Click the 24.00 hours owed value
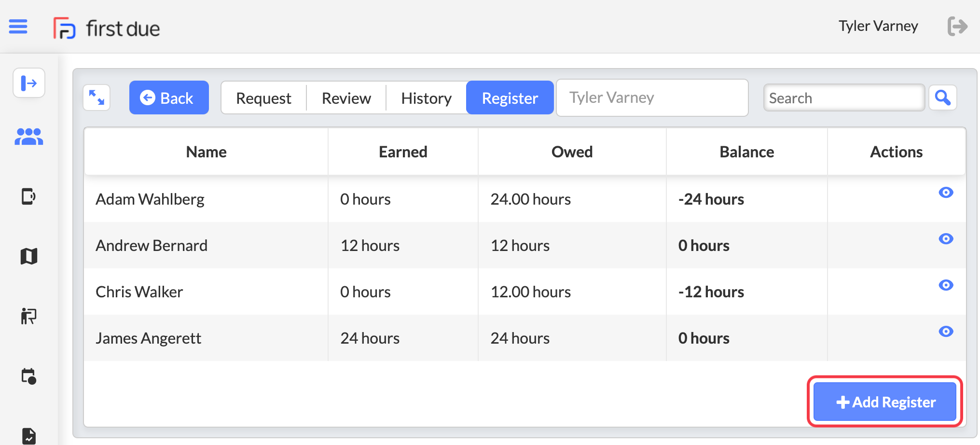The height and width of the screenshot is (445, 980). (x=531, y=199)
